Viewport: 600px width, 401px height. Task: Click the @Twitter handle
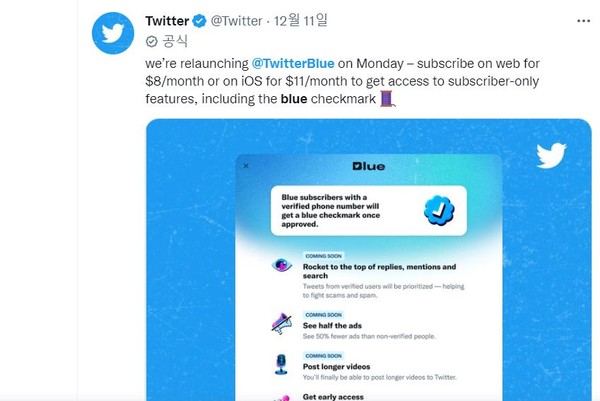pos(236,20)
